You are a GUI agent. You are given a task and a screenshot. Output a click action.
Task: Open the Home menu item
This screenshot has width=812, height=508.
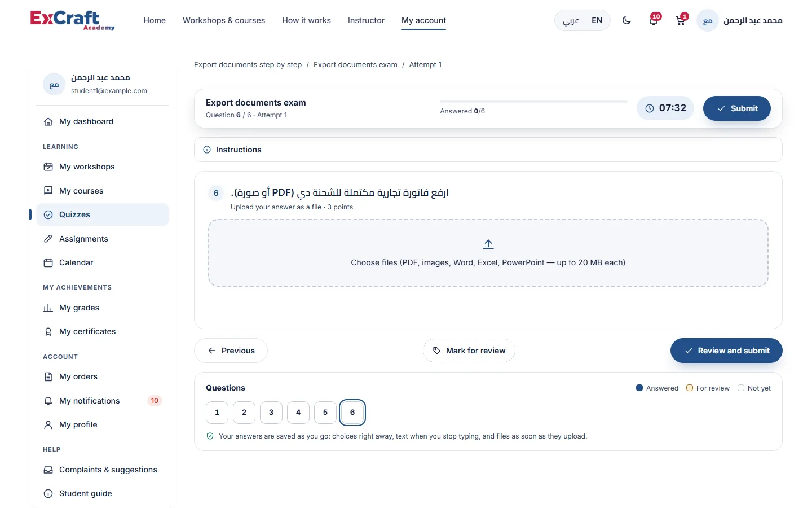[155, 20]
